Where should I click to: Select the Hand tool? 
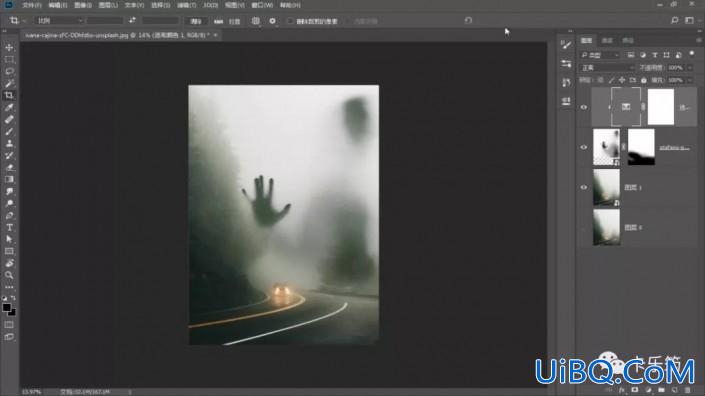(x=9, y=263)
